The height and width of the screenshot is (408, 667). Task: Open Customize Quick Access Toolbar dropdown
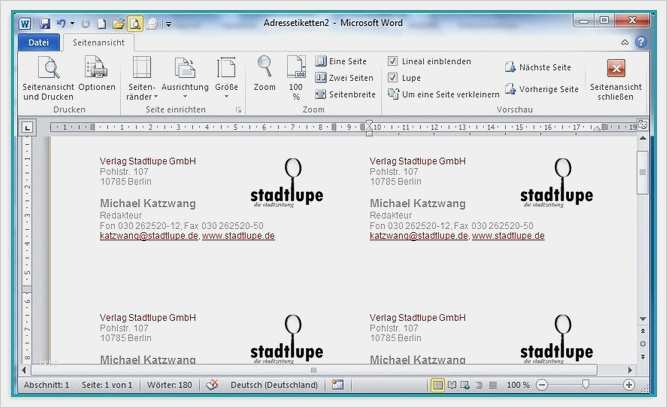pos(168,24)
